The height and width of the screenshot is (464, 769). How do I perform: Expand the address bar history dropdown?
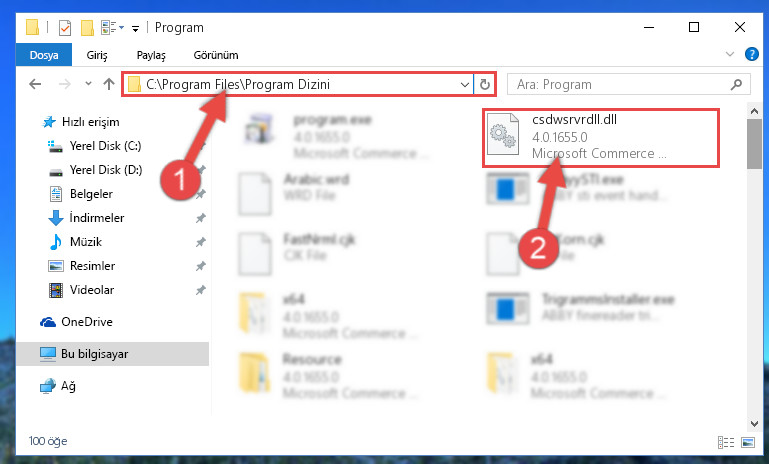(x=464, y=84)
